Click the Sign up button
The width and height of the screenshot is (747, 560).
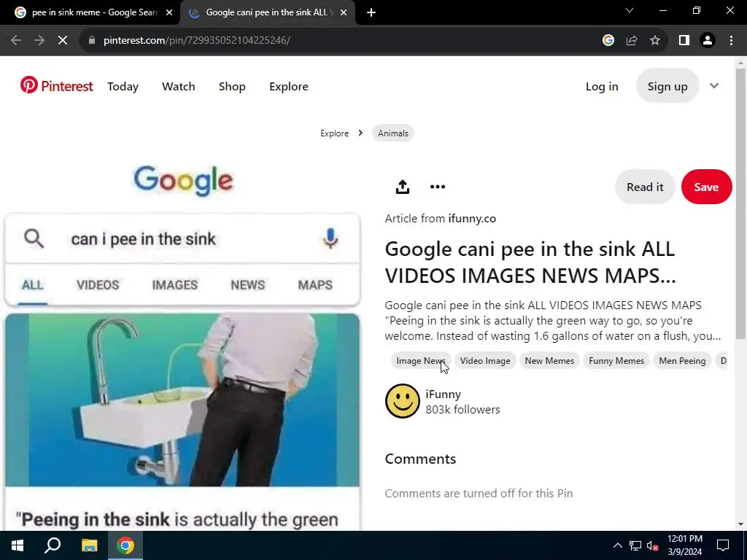(x=667, y=86)
